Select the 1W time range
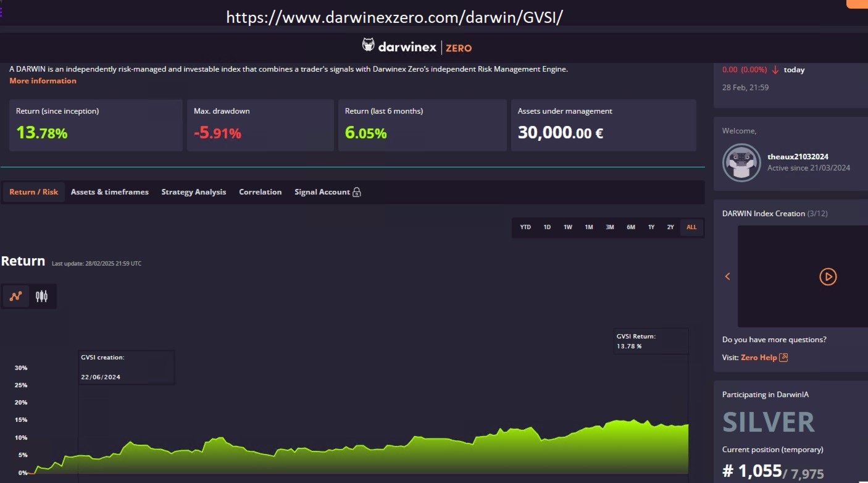This screenshot has height=483, width=868. [x=568, y=227]
